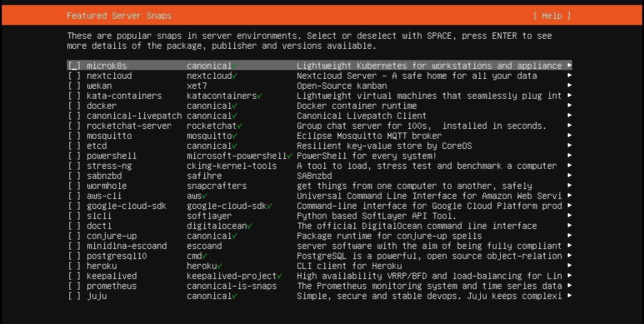Click the PowerShell for every system description
This screenshot has width=644, height=324.
point(367,156)
